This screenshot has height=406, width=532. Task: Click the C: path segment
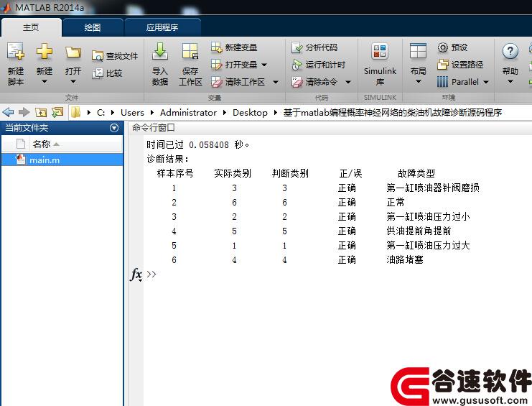pyautogui.click(x=101, y=112)
